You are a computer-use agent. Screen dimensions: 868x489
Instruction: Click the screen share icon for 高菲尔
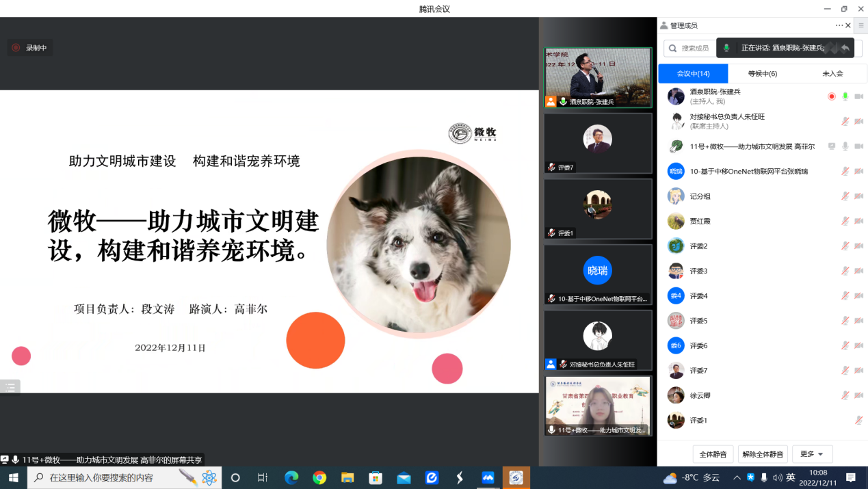tap(832, 146)
